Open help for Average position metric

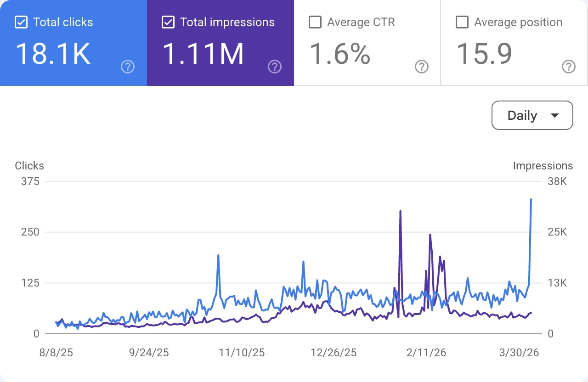pyautogui.click(x=569, y=67)
